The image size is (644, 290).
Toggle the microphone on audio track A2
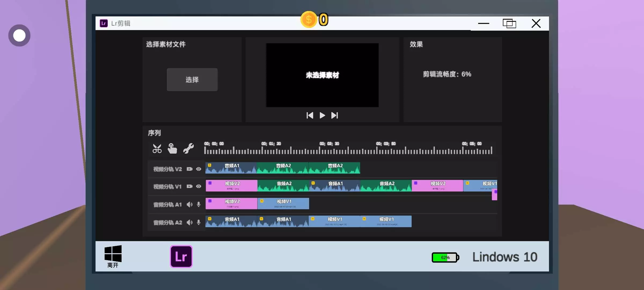click(199, 222)
